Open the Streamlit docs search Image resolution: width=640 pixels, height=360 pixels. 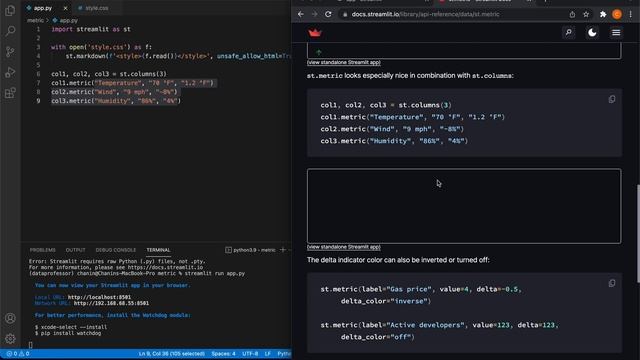[x=569, y=33]
